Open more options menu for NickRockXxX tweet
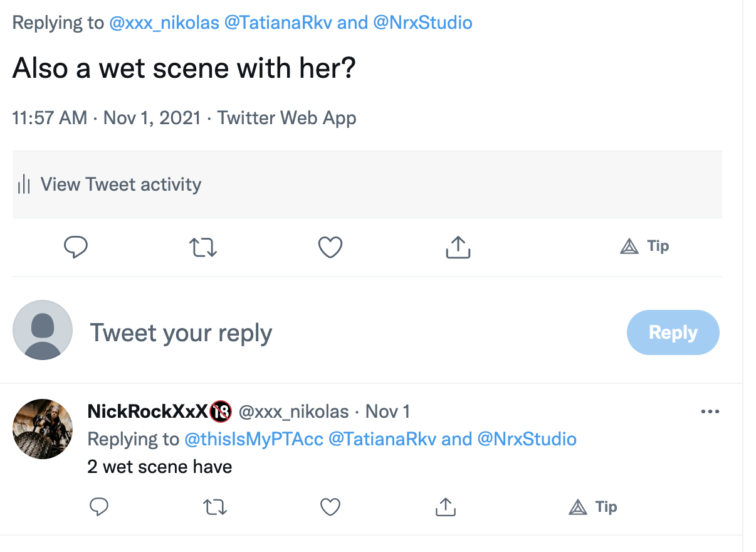The image size is (756, 552). [710, 412]
